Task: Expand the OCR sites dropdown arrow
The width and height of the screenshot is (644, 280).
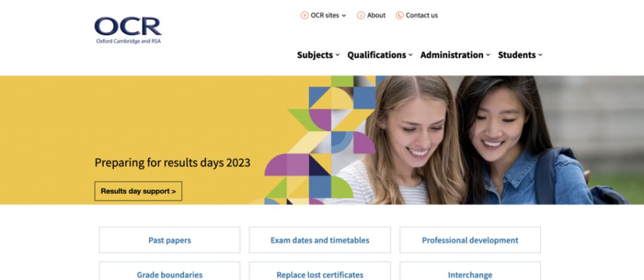Action: pyautogui.click(x=344, y=16)
